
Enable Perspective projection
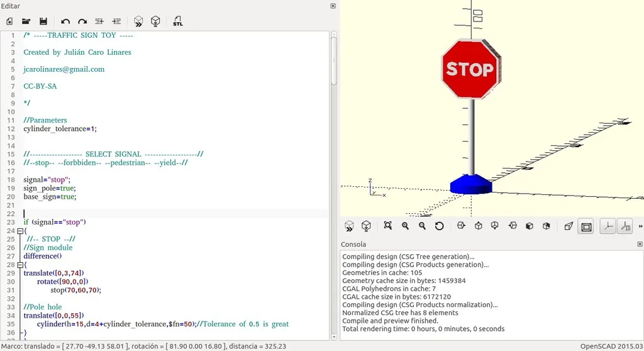click(569, 226)
